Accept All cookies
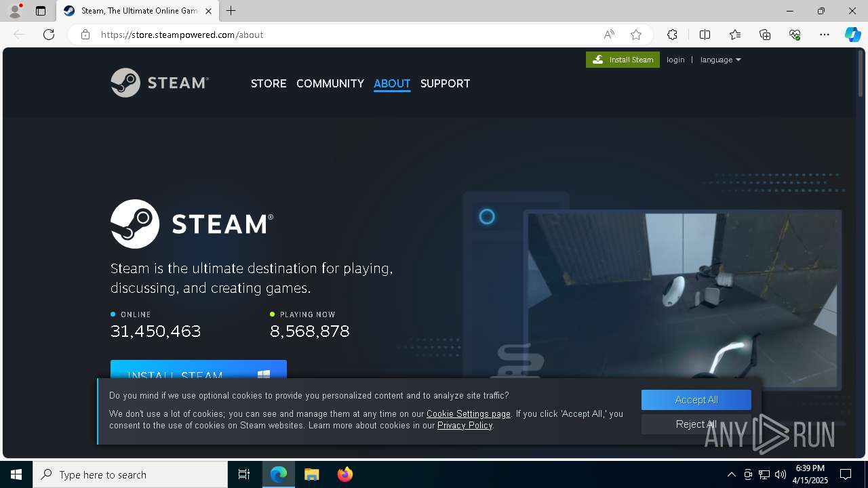 tap(696, 400)
